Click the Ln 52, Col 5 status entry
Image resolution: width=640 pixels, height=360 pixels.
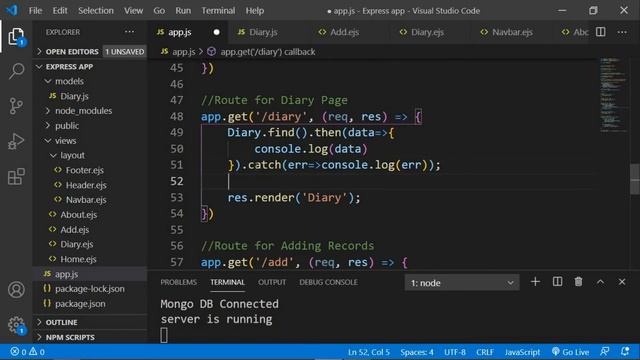pyautogui.click(x=369, y=351)
